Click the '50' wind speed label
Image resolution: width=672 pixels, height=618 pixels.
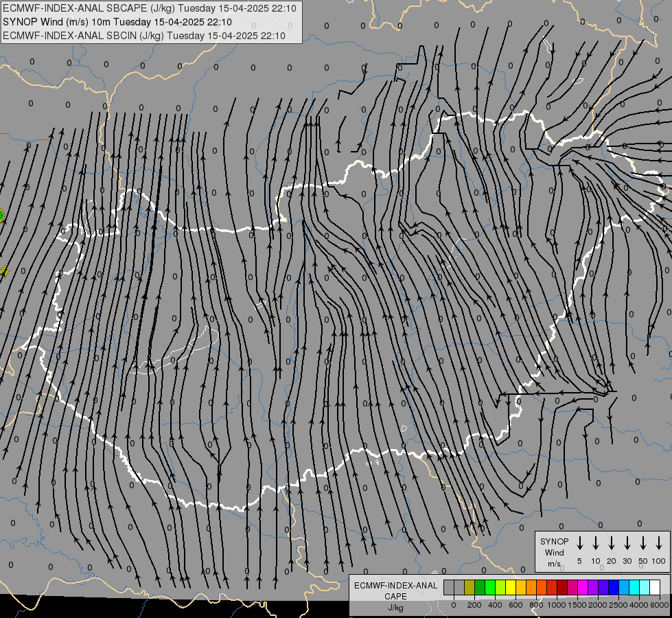point(643,561)
